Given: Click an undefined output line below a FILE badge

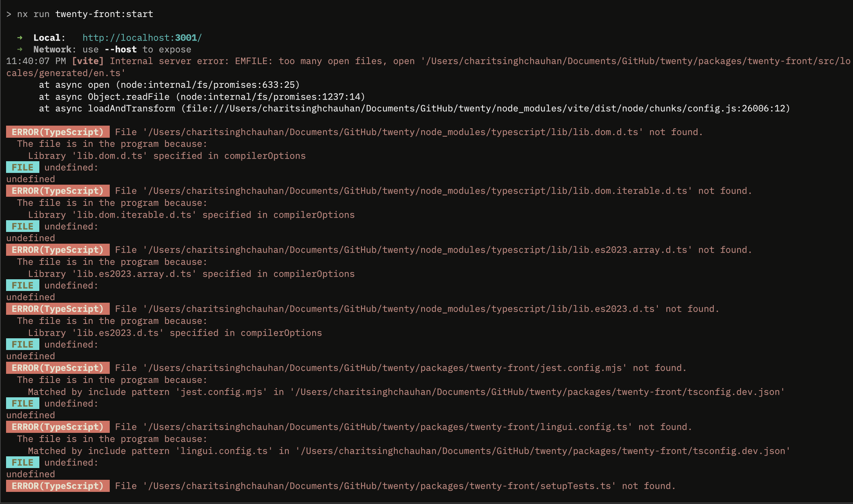Looking at the screenshot, I should [x=30, y=179].
